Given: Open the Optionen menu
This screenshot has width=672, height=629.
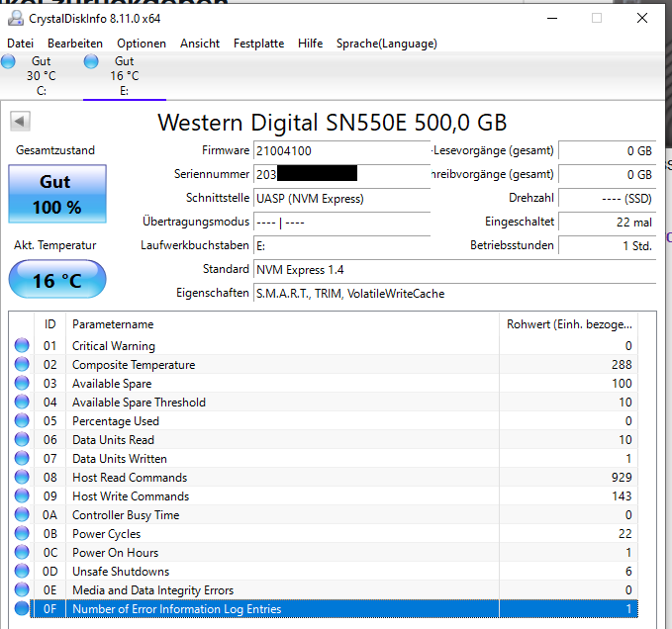Looking at the screenshot, I should point(142,44).
